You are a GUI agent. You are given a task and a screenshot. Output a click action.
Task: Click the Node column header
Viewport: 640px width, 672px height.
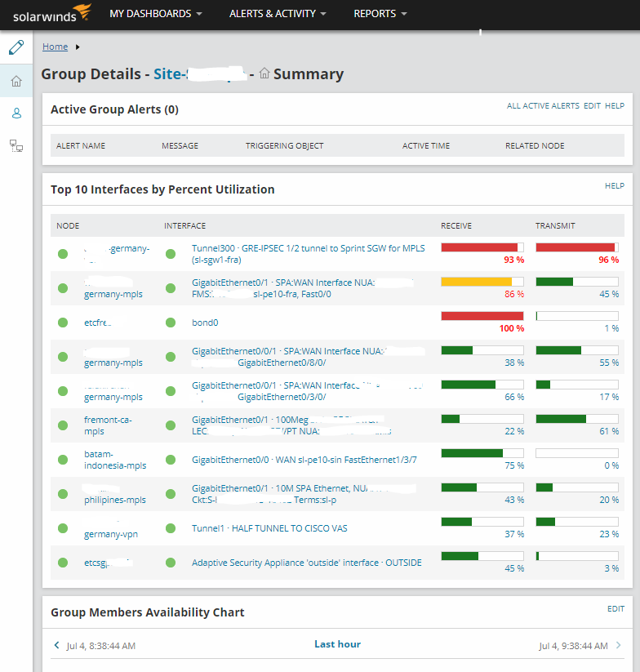68,226
